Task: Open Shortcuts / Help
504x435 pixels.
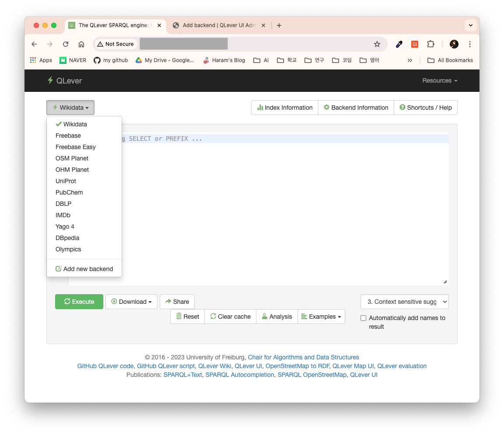Action: [425, 108]
